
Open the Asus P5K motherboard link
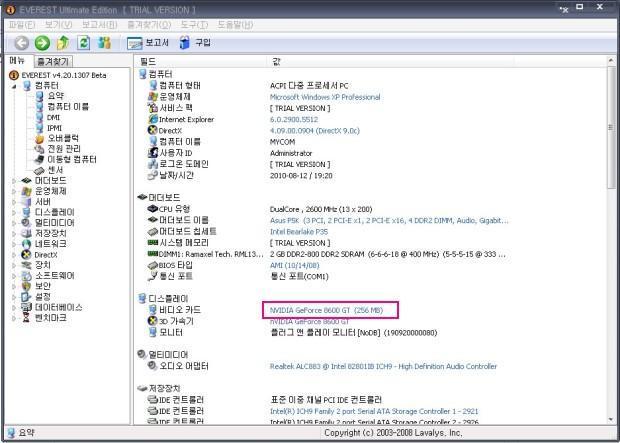click(389, 220)
